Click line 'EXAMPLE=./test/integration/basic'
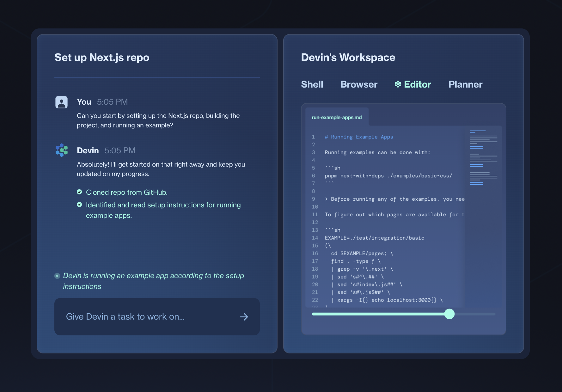 (375, 238)
